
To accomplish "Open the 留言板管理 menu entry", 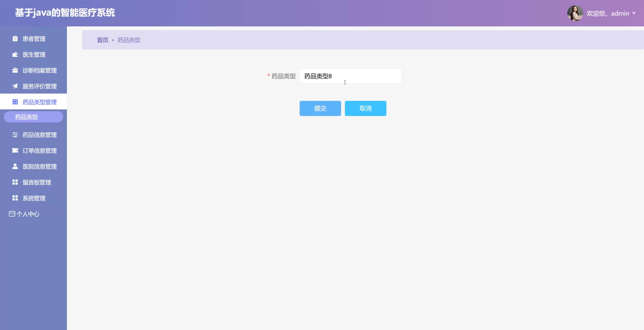I will (37, 182).
